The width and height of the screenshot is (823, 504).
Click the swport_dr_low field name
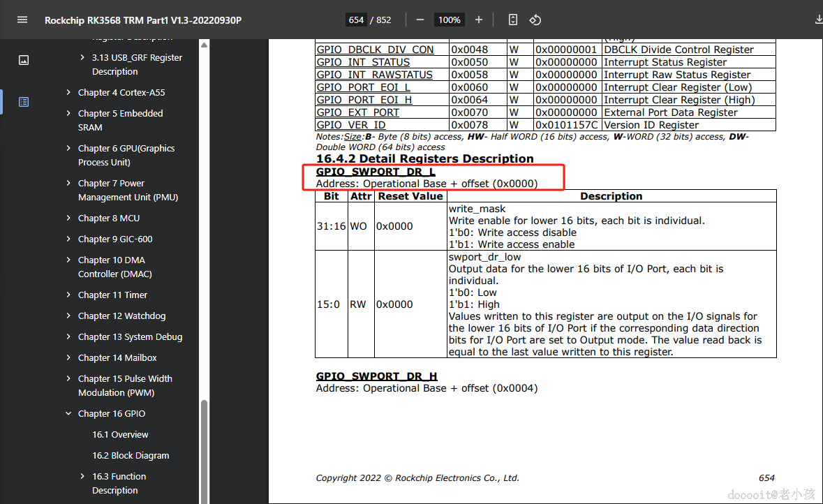[484, 257]
